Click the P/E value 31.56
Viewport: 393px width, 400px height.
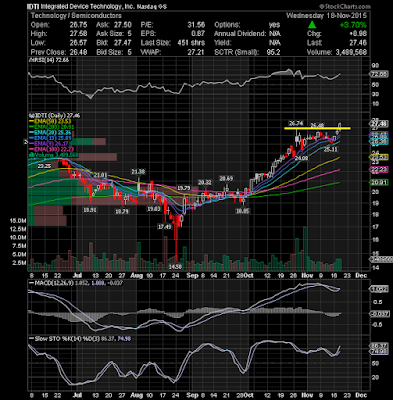[x=196, y=25]
